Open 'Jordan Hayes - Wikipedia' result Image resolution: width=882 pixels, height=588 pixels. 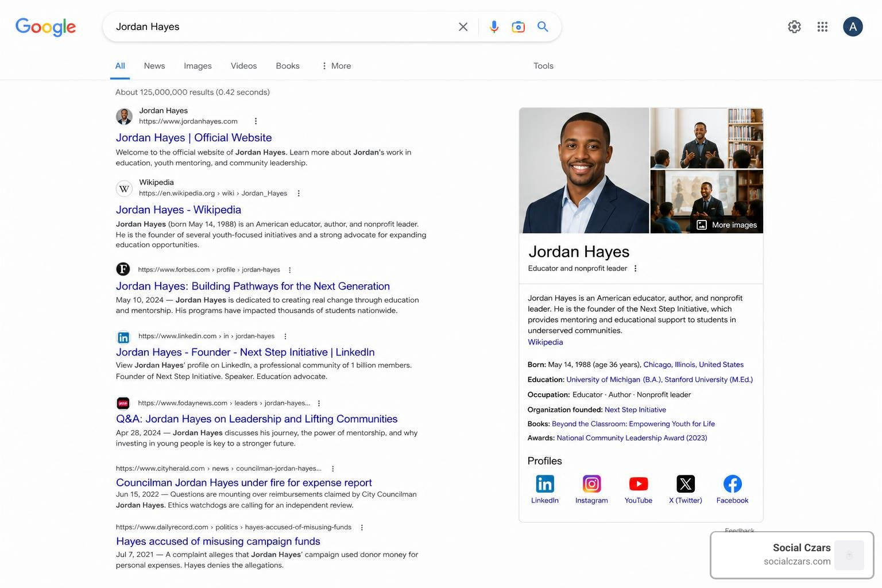click(179, 210)
